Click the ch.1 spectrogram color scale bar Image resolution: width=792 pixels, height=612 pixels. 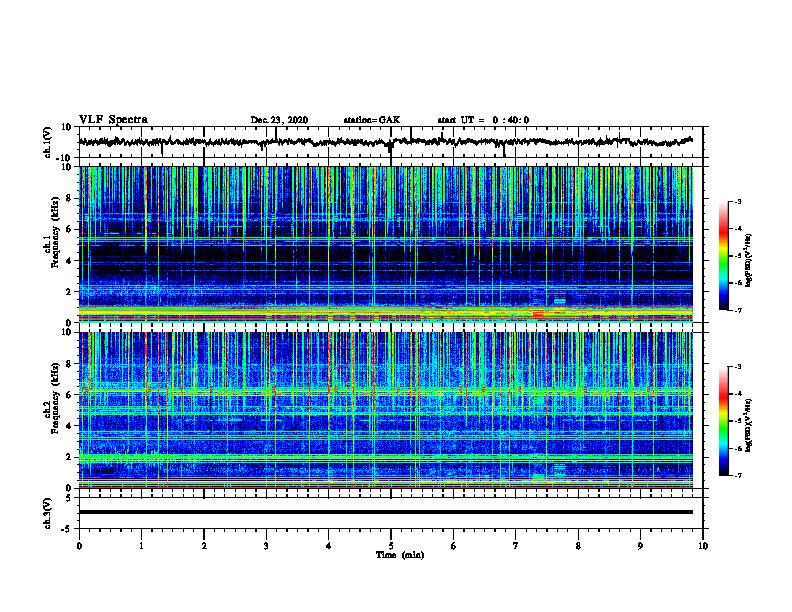point(724,256)
